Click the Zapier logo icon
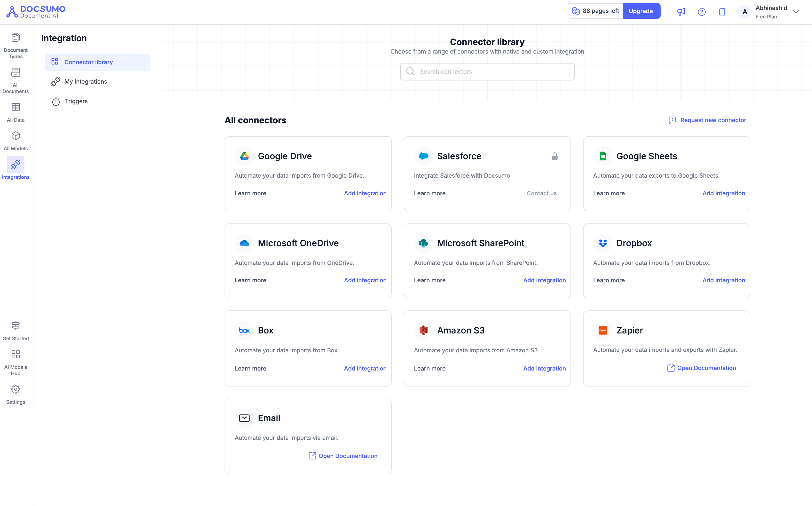812x506 pixels. pyautogui.click(x=603, y=330)
